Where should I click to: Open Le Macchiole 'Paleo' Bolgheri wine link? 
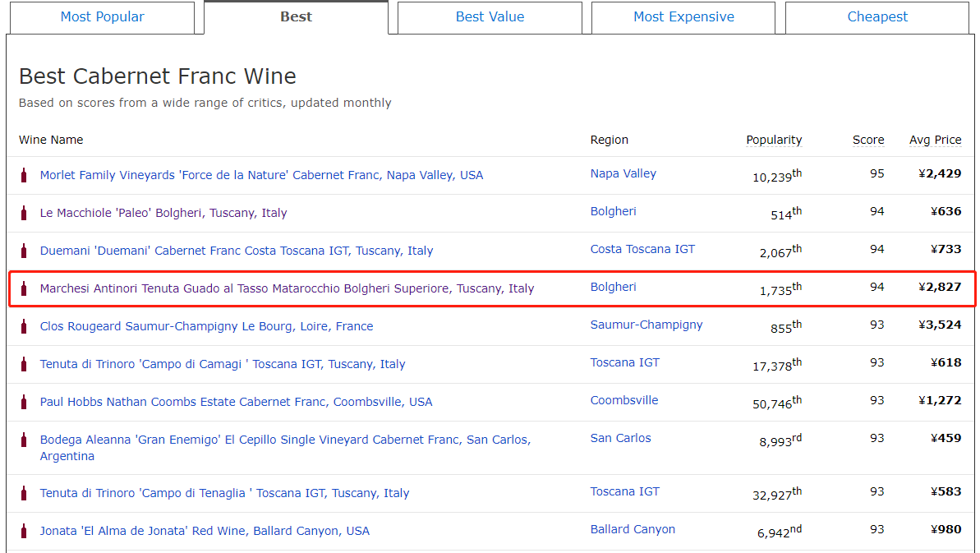click(x=163, y=213)
